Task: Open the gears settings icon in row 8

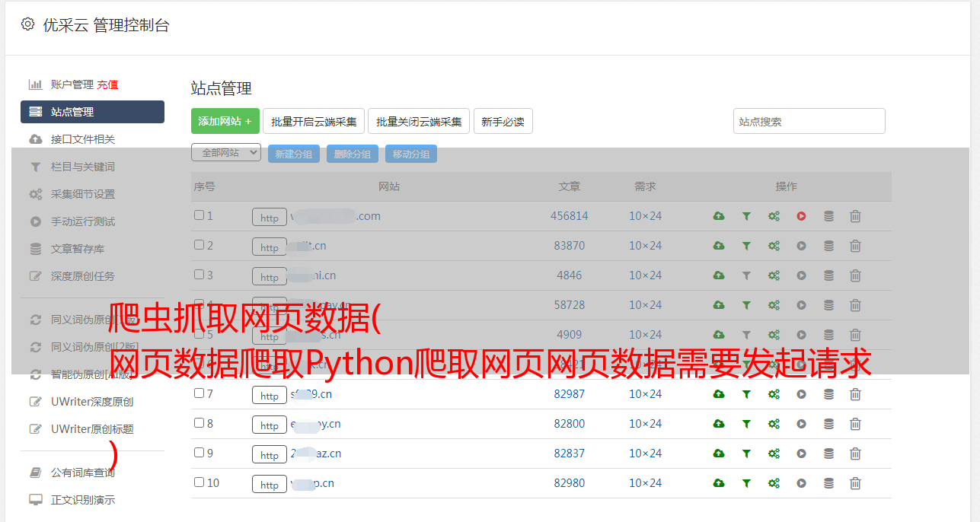Action: [x=774, y=424]
